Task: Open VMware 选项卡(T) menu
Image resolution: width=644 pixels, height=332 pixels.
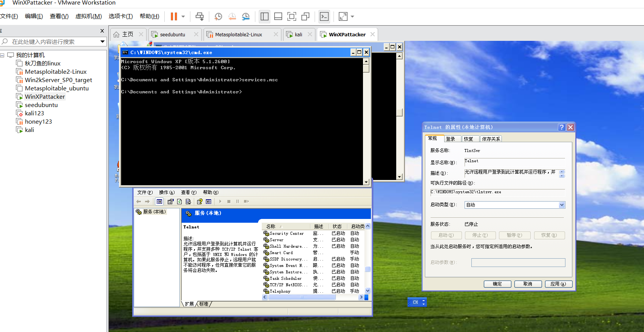Action: point(120,16)
